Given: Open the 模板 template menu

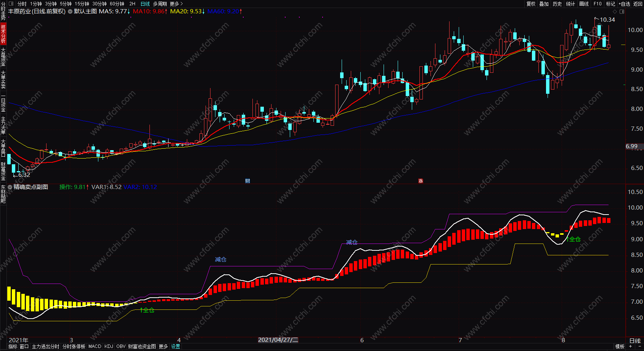Looking at the screenshot, I should click(x=620, y=346).
